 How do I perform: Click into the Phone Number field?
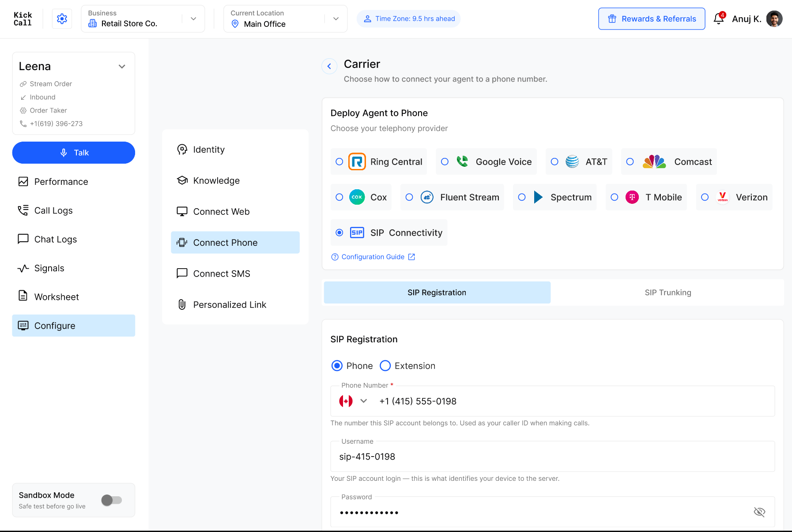click(x=553, y=401)
